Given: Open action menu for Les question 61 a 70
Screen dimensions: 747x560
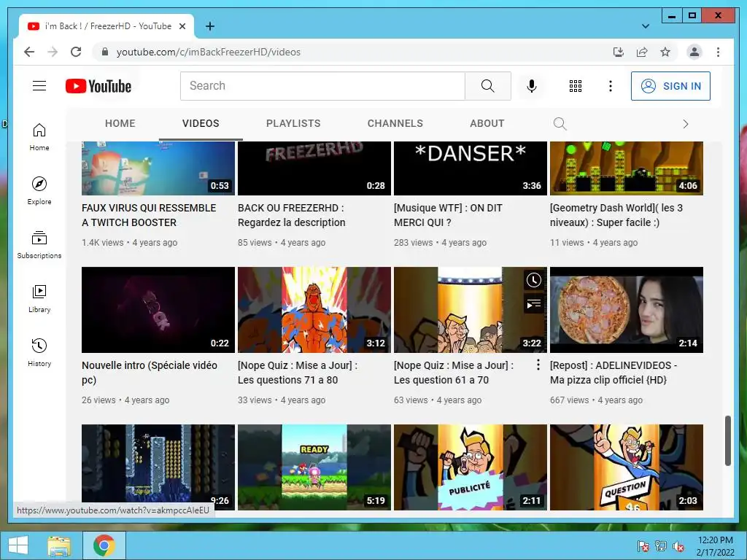Looking at the screenshot, I should coord(538,365).
